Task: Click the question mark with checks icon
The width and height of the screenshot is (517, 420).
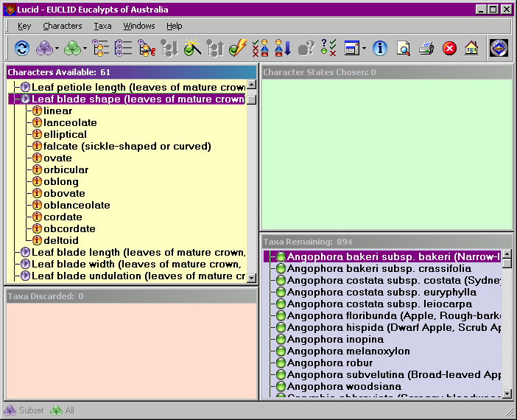Action: (328, 48)
